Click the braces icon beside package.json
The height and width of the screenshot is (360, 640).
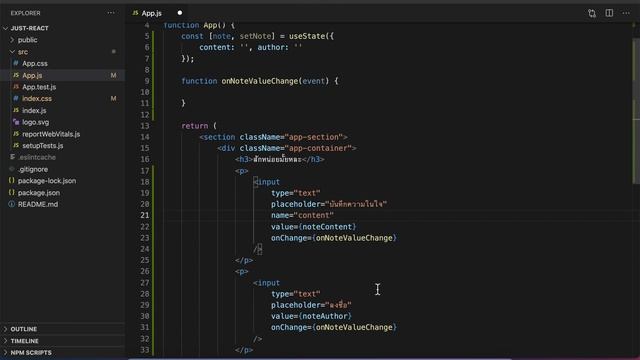click(12, 192)
